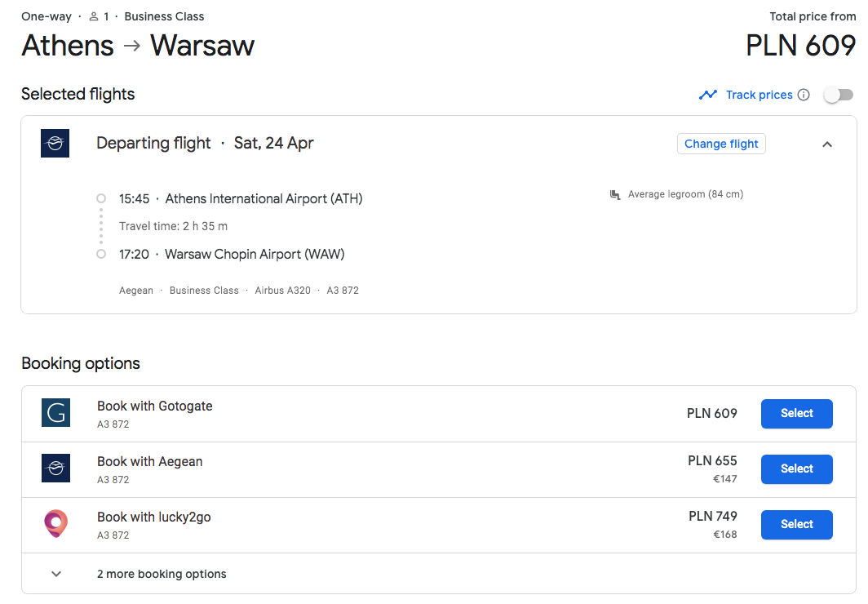The image size is (868, 604).
Task: Click Track prices label
Action: [759, 95]
